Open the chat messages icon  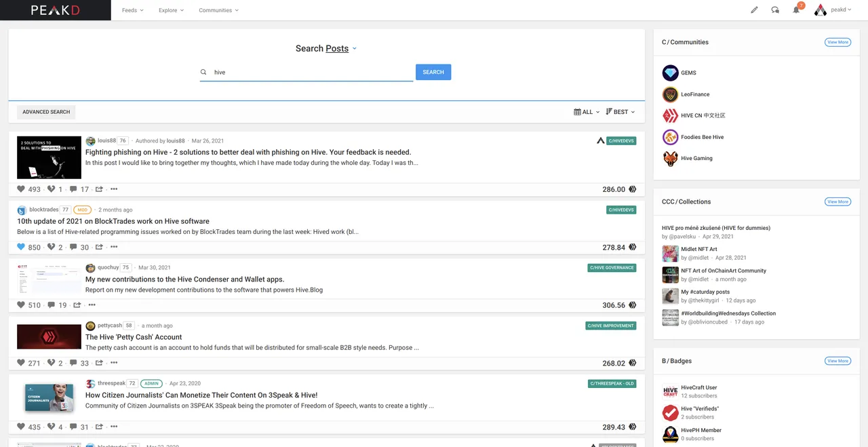click(775, 10)
